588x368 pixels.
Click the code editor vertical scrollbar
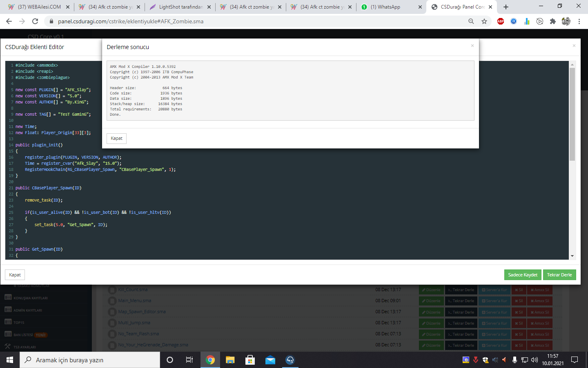tap(572, 114)
